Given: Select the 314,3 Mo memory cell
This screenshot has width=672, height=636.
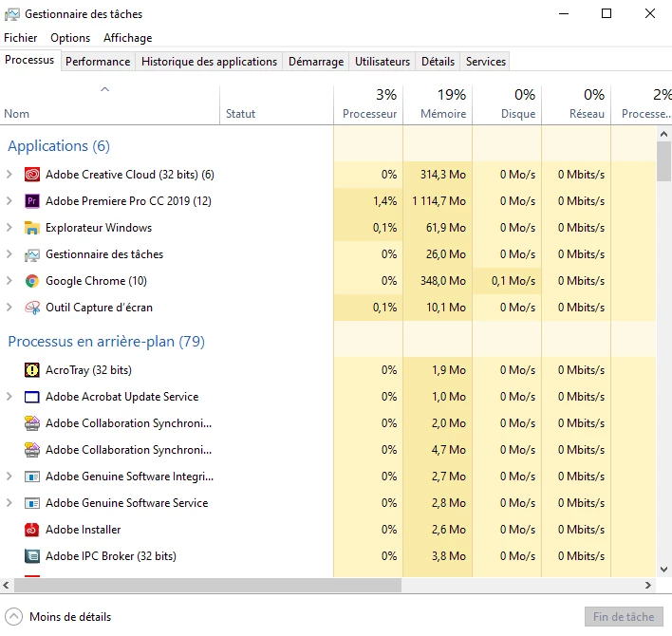Looking at the screenshot, I should (438, 175).
